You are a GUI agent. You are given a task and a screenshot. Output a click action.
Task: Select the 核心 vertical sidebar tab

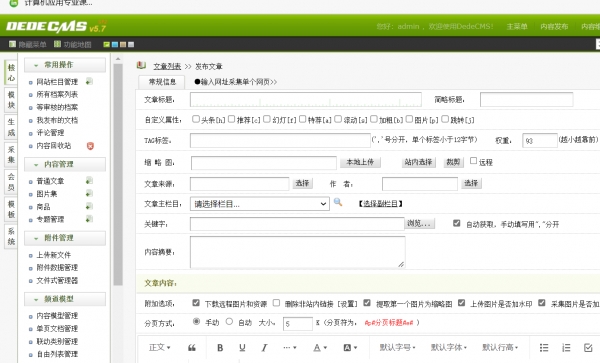coord(11,73)
